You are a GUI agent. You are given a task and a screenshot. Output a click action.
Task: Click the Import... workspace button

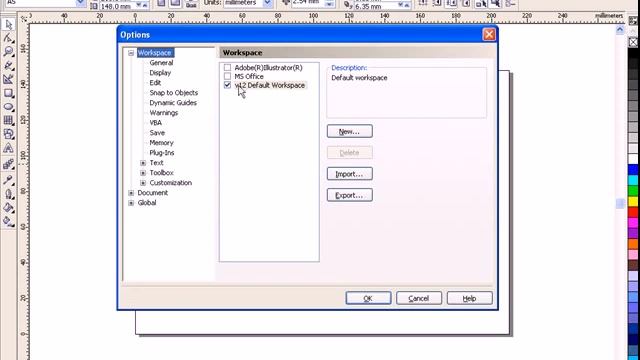[349, 174]
